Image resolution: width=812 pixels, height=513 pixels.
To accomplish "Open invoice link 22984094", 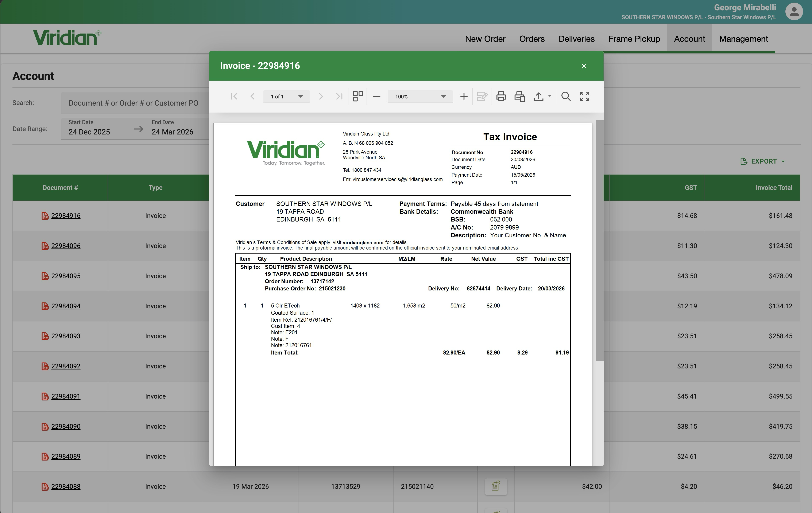I will click(66, 306).
